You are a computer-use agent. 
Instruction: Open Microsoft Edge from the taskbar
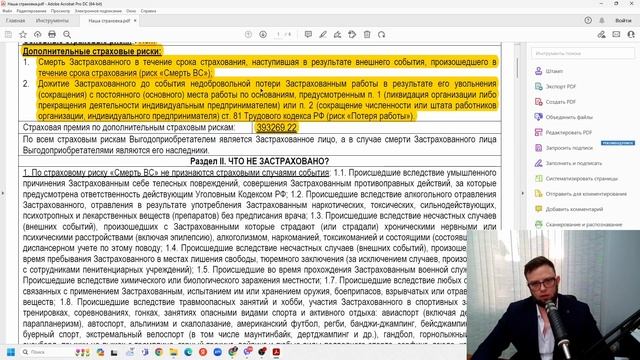coord(188,352)
